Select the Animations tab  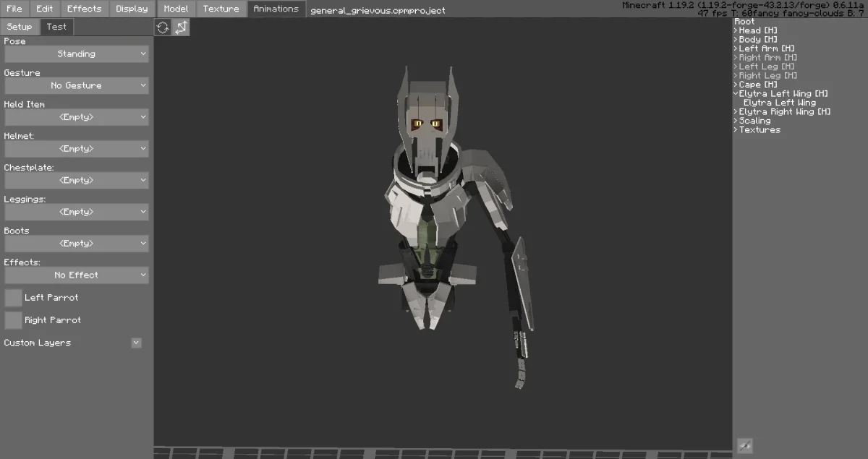click(276, 9)
